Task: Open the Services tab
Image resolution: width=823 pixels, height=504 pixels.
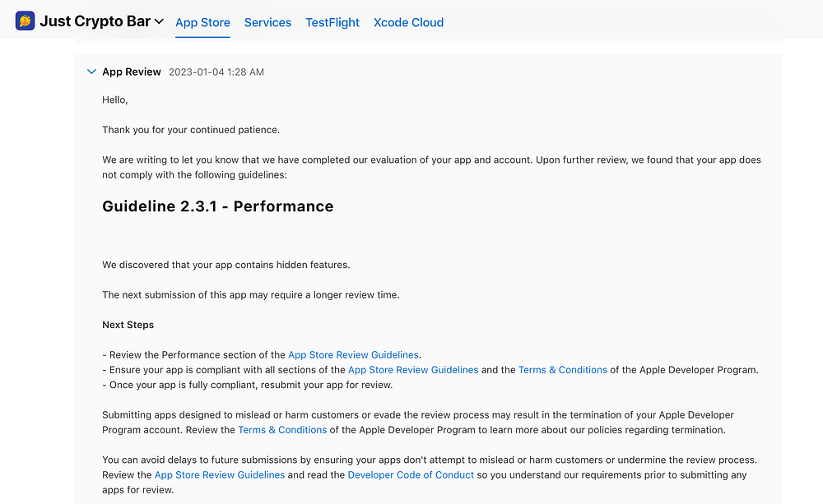Action: click(x=267, y=23)
